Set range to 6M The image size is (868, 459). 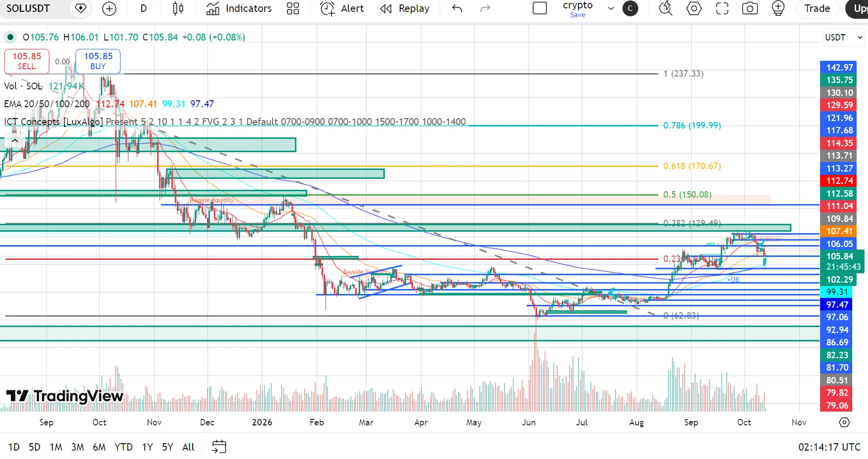click(99, 447)
